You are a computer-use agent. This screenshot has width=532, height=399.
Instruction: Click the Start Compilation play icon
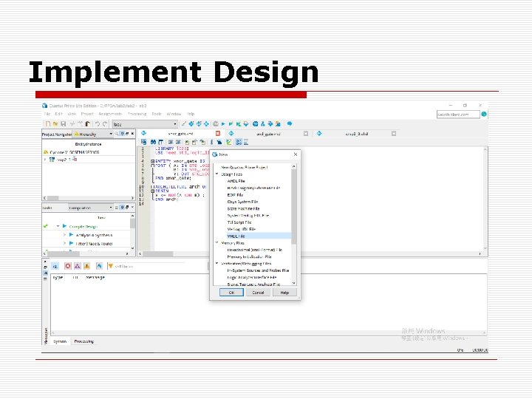point(223,124)
